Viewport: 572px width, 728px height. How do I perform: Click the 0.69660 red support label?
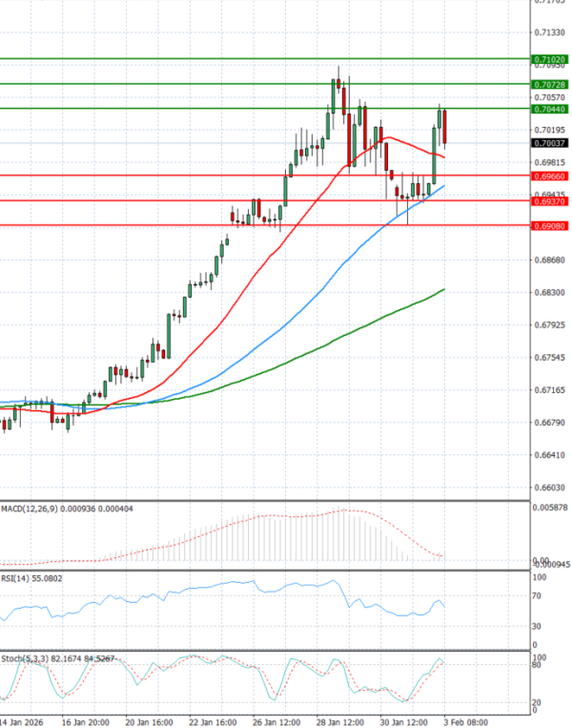[x=550, y=177]
